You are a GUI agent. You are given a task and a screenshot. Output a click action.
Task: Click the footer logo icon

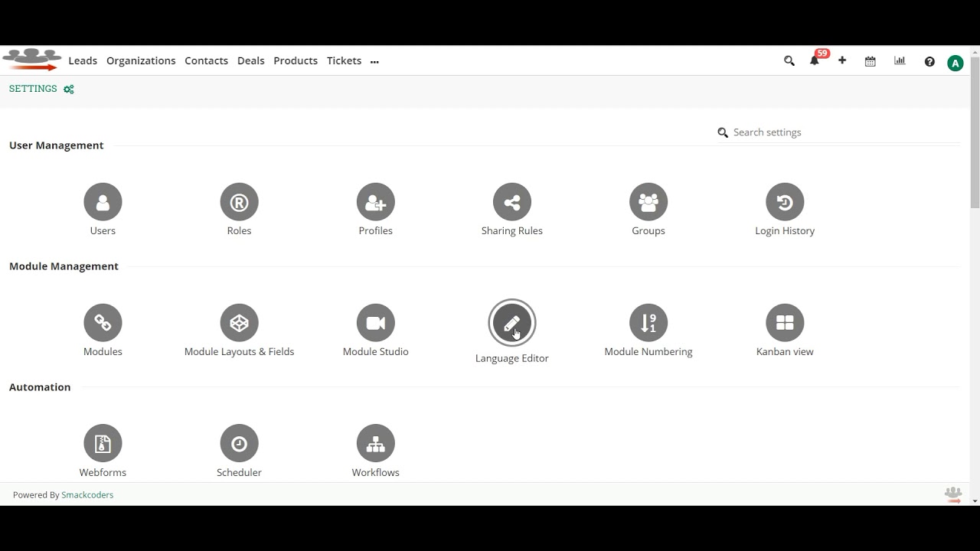pos(953,494)
